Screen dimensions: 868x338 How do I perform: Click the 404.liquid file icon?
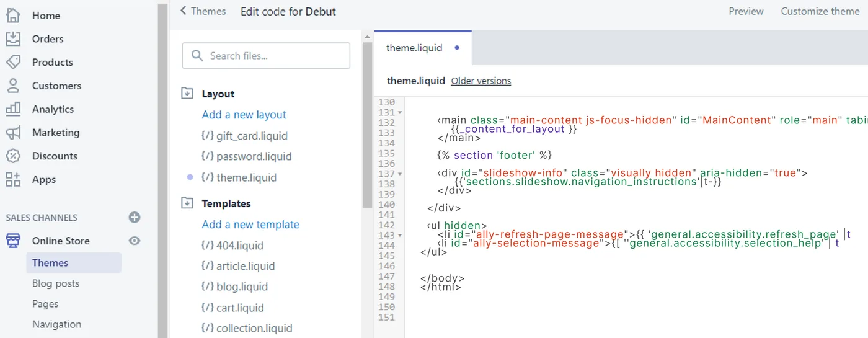coord(208,245)
